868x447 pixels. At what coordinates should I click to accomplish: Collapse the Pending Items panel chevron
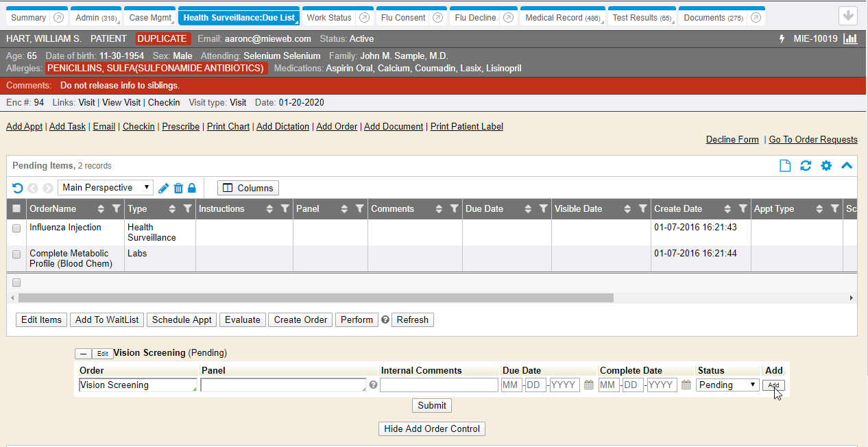847,166
